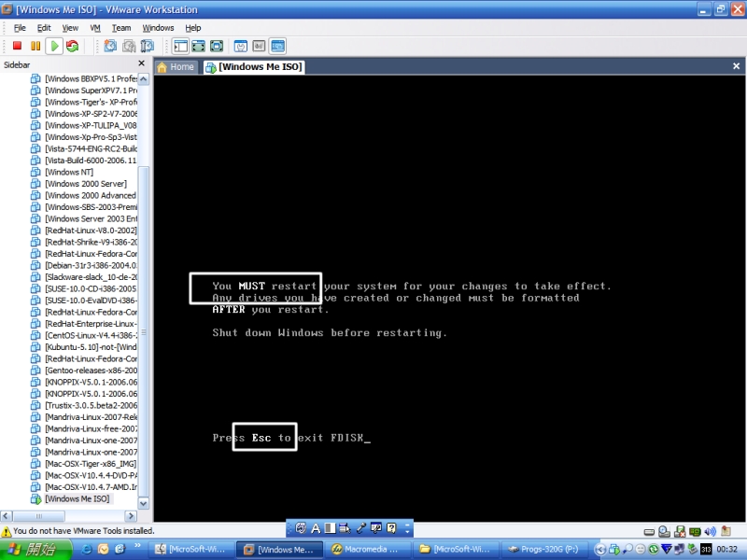Viewport: 747px width, 560px height.
Task: Switch to the [MicroSoft-Wi... folder taskbar button
Action: 456,549
